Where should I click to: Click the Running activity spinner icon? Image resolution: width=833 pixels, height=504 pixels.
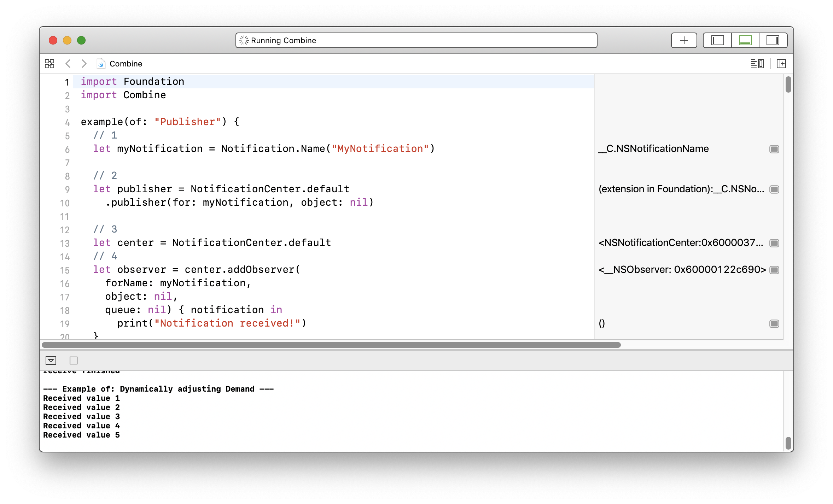click(244, 40)
